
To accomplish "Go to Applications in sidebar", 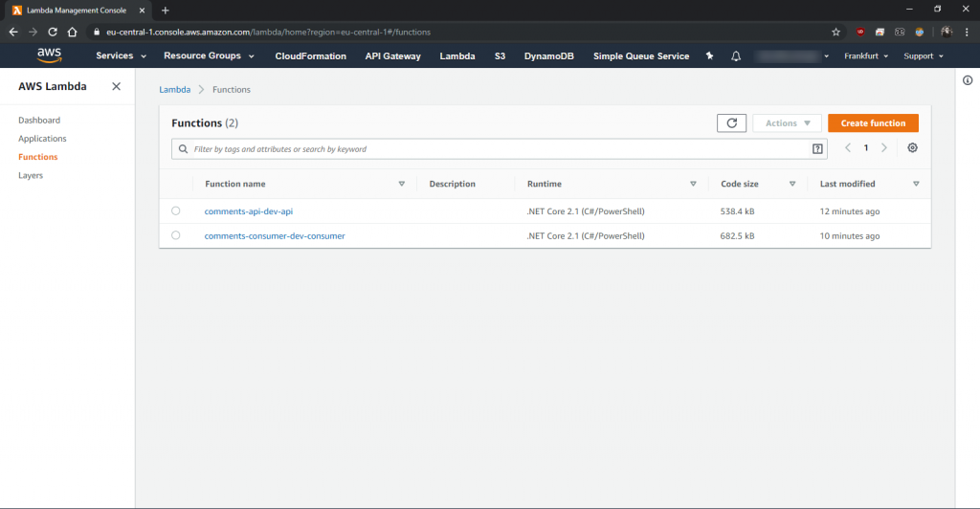I will point(42,139).
